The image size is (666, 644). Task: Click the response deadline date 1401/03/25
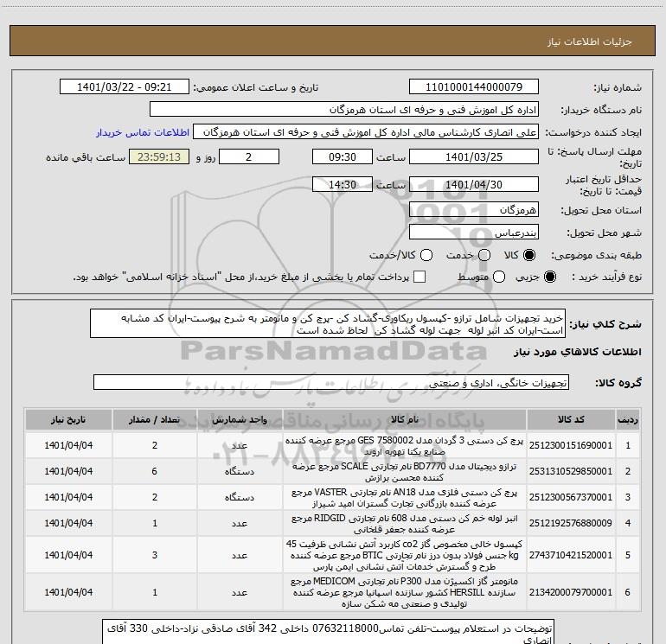click(x=474, y=156)
